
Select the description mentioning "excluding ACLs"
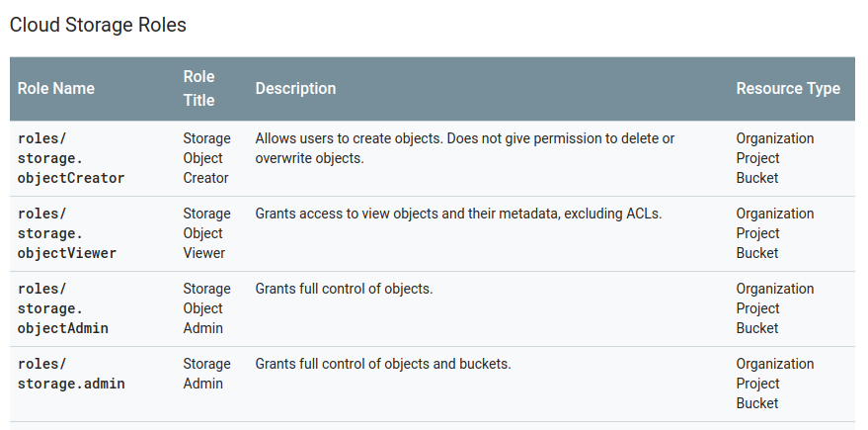458,214
